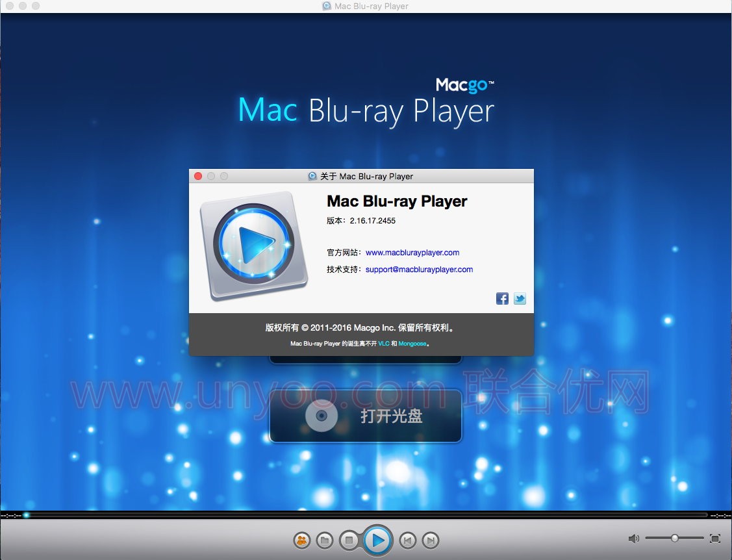
Task: Toggle fullscreen mode icon
Action: coord(714,539)
